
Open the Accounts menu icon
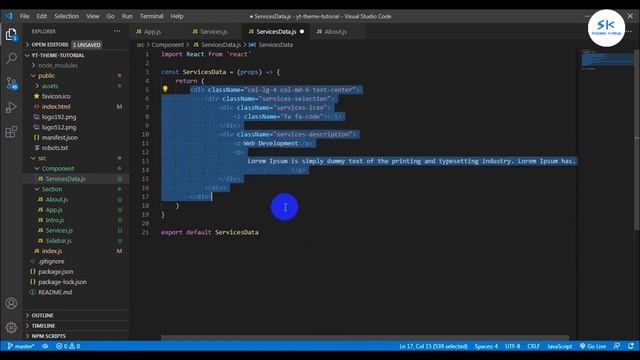(11, 303)
